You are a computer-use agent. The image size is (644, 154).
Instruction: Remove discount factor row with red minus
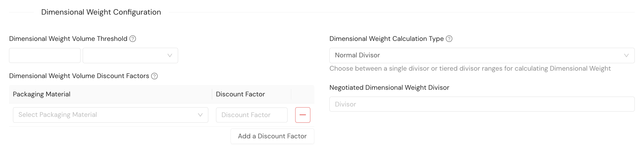pyautogui.click(x=303, y=115)
